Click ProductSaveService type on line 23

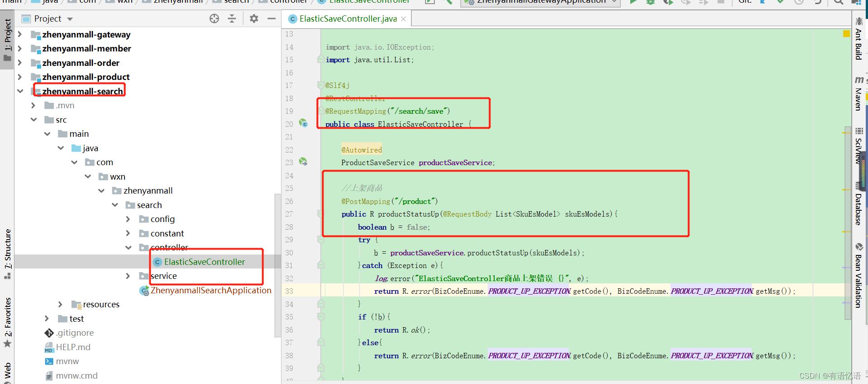tap(378, 162)
